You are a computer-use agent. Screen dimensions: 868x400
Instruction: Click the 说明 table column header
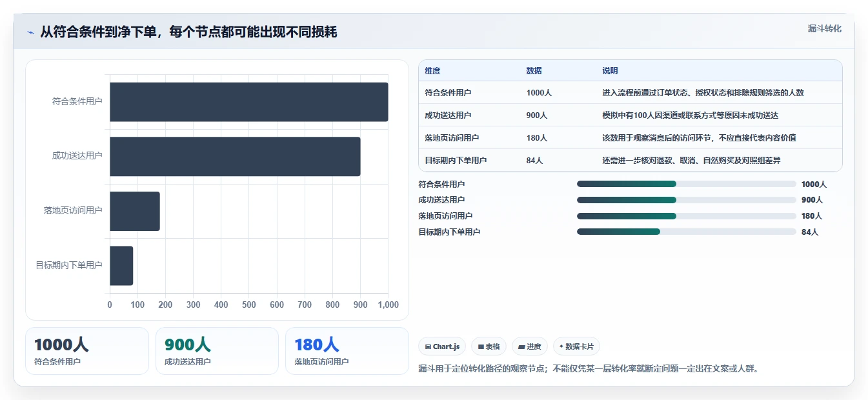click(610, 71)
